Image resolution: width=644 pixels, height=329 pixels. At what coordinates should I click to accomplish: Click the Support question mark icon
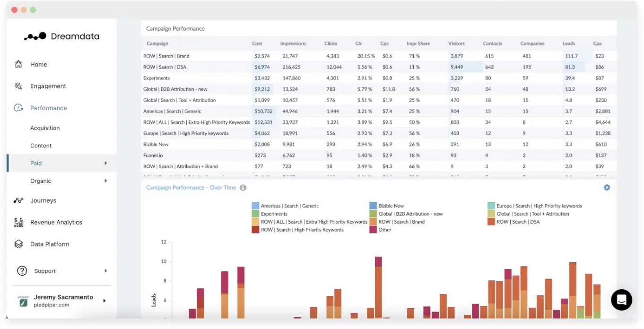22,271
